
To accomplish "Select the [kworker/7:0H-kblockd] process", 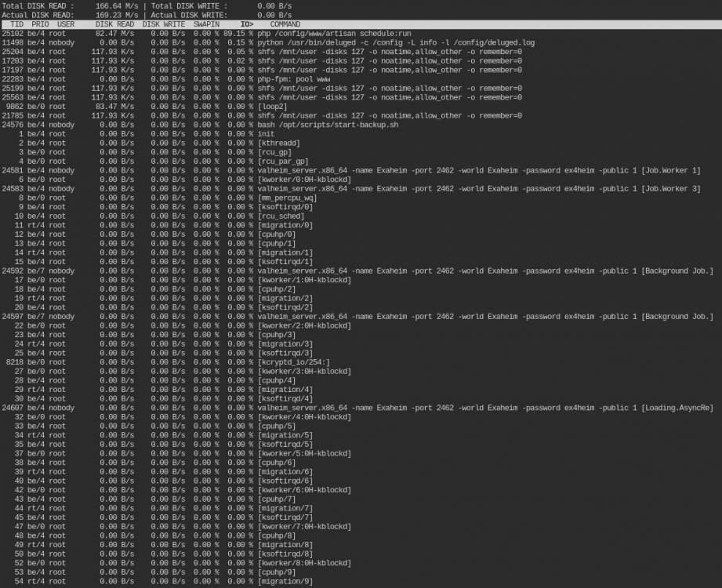I will (x=304, y=527).
